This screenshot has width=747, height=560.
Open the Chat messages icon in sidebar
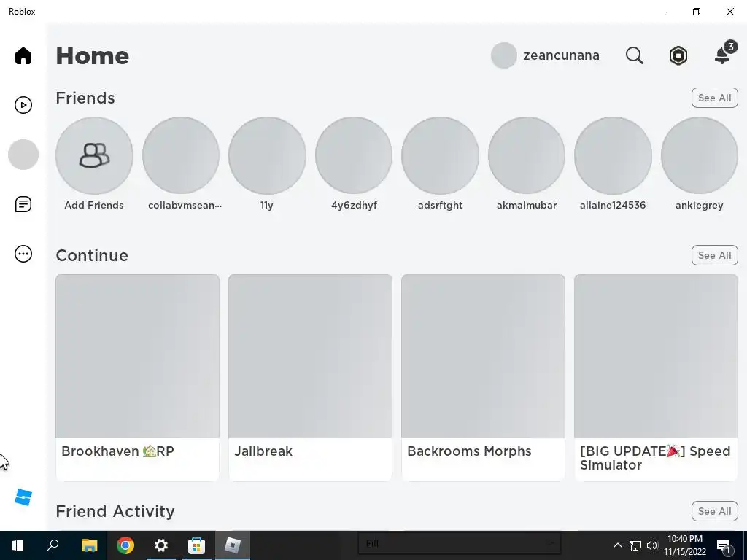click(x=23, y=204)
